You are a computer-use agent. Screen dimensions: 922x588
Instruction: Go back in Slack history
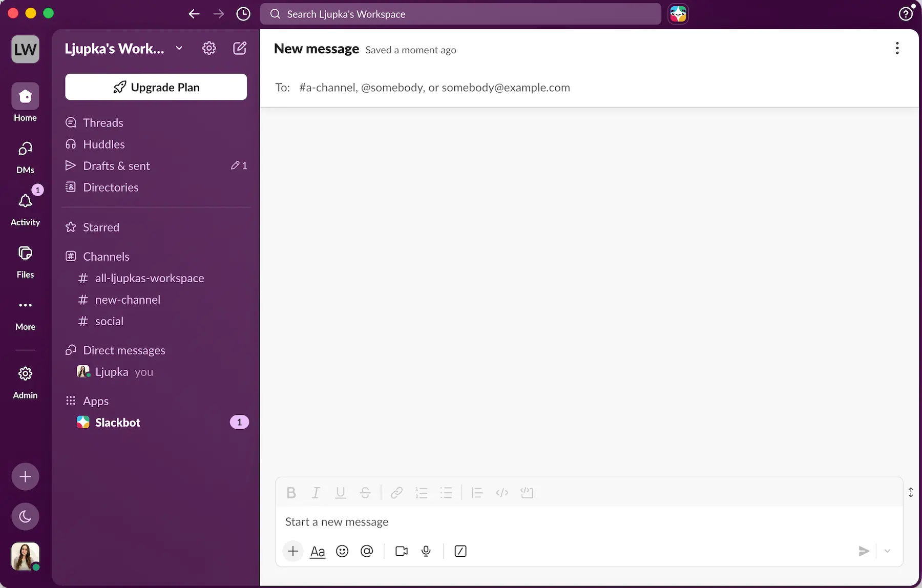(x=194, y=14)
